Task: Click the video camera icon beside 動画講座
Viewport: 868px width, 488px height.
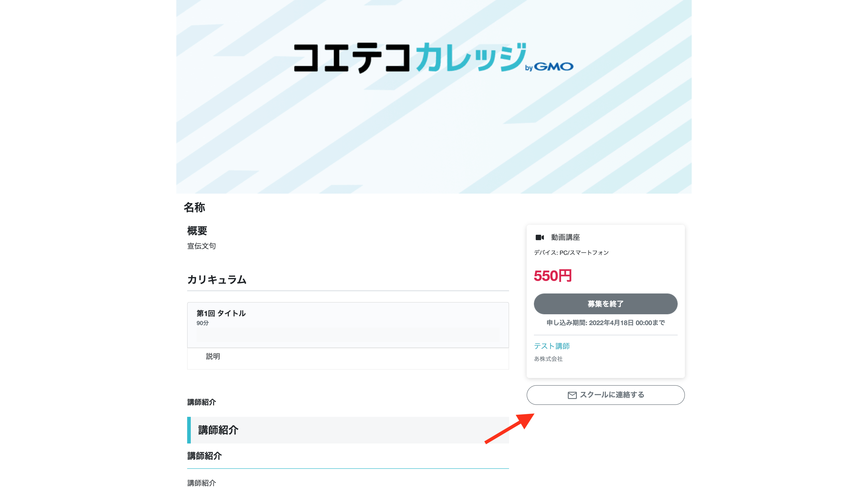Action: (540, 237)
